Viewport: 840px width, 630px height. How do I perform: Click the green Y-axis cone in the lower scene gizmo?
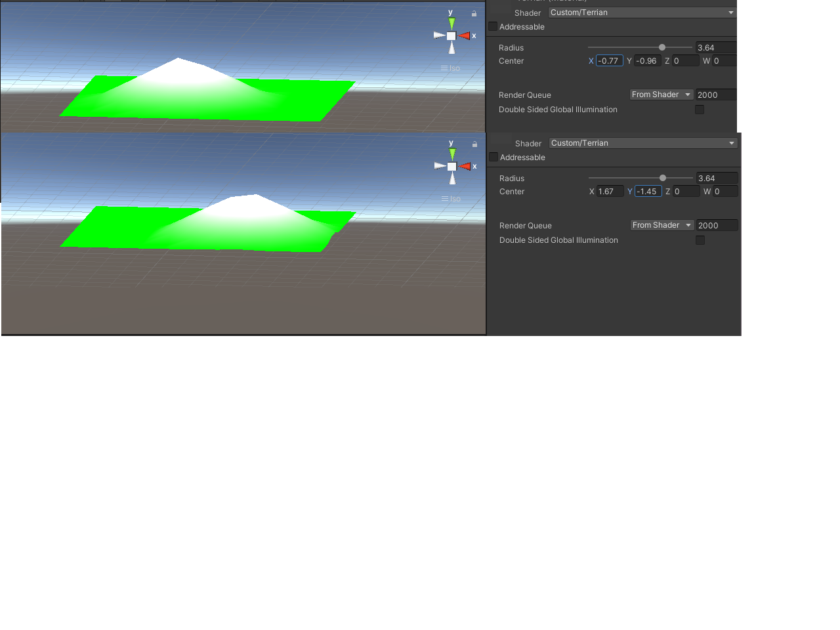coord(452,154)
